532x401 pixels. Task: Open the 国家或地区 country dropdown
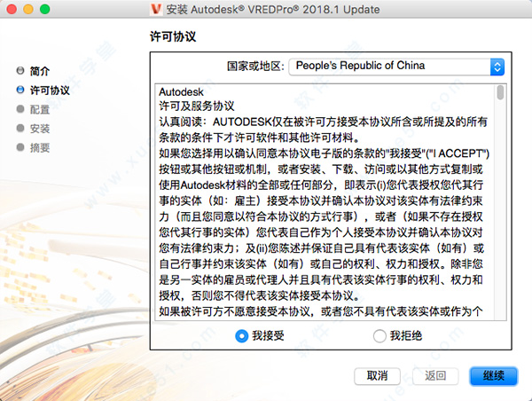(x=396, y=67)
